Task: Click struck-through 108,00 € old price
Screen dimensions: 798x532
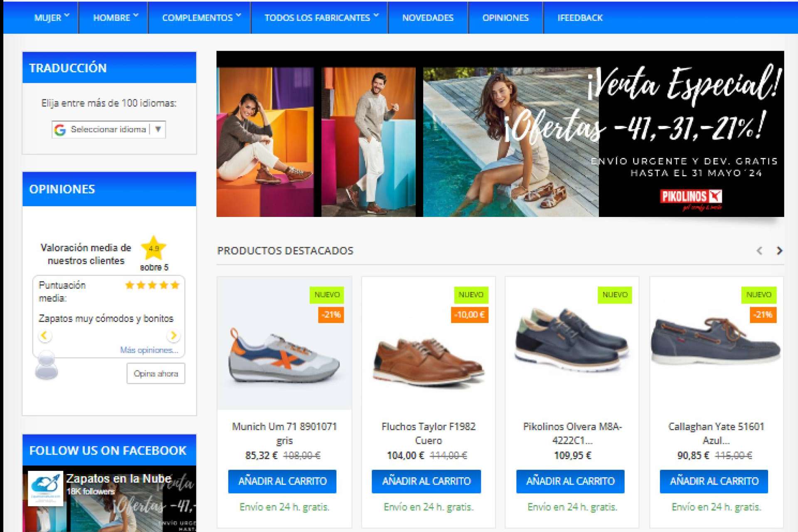Action: tap(302, 456)
